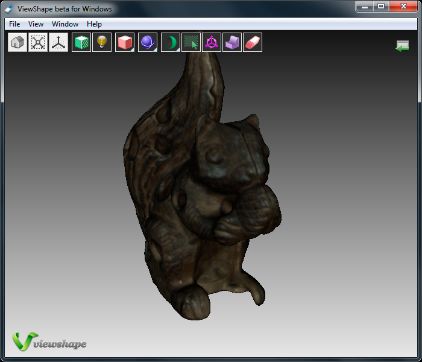Toggle the coordinate axes icon
The height and width of the screenshot is (362, 422).
(x=58, y=42)
